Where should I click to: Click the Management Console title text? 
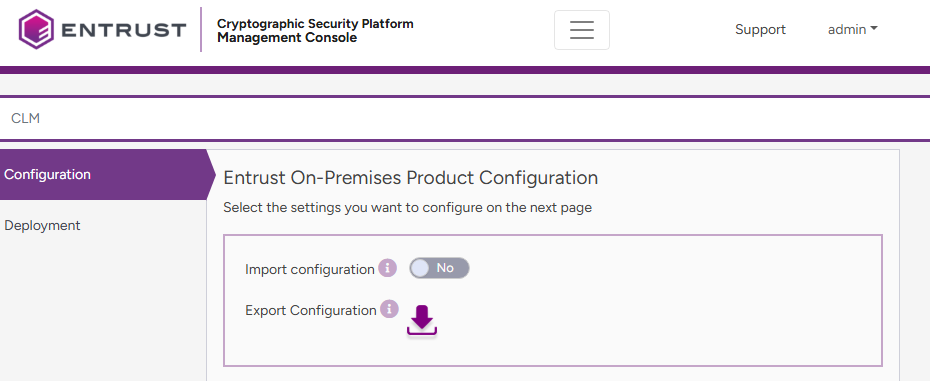click(287, 38)
